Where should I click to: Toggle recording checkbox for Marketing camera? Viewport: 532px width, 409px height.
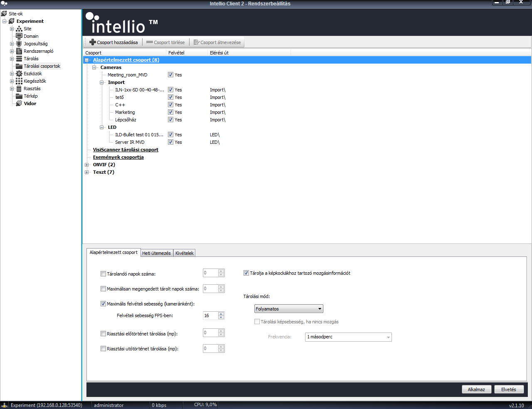click(x=170, y=112)
